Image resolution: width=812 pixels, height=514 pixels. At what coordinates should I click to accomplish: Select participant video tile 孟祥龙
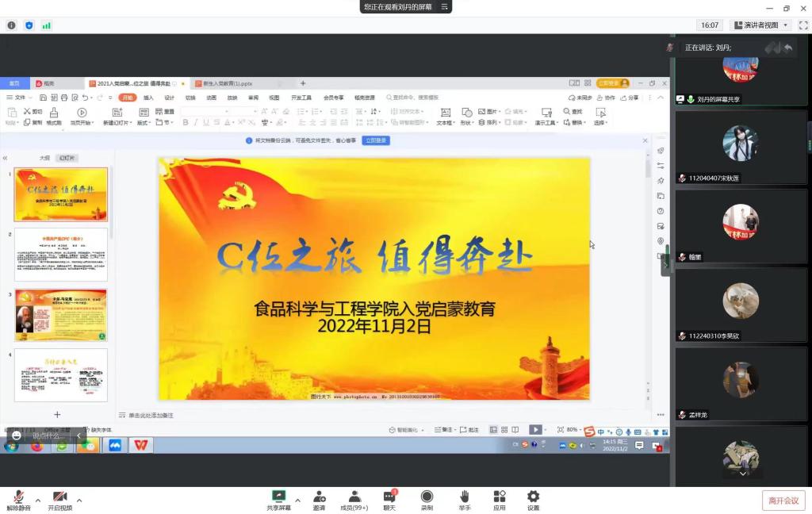pos(741,385)
